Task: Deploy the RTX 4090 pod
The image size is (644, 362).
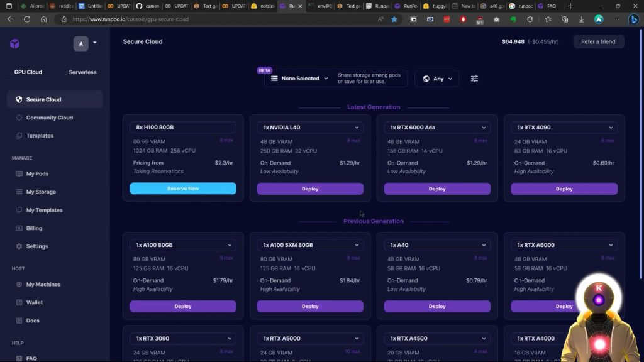Action: coord(564,189)
